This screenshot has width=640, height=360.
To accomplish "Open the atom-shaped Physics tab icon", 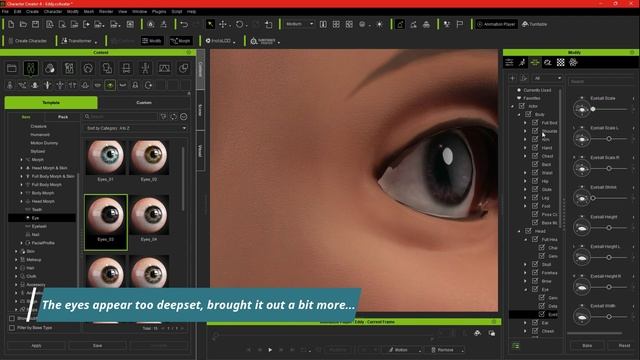I will tap(573, 62).
